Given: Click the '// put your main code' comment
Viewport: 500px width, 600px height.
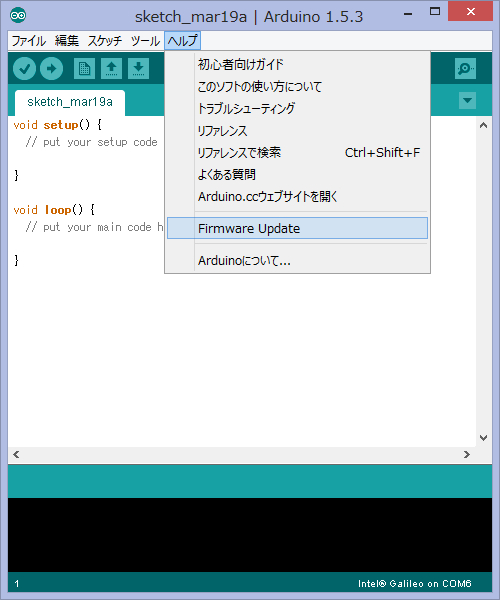Looking at the screenshot, I should click(x=94, y=227).
